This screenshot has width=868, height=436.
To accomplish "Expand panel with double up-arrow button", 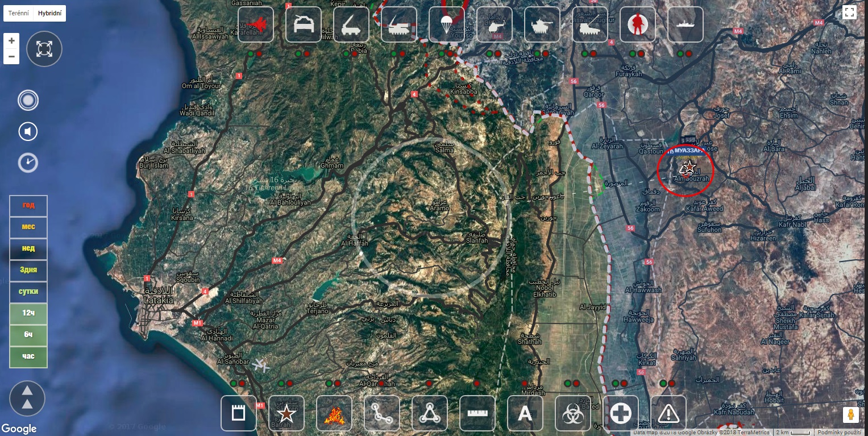I will pyautogui.click(x=27, y=398).
